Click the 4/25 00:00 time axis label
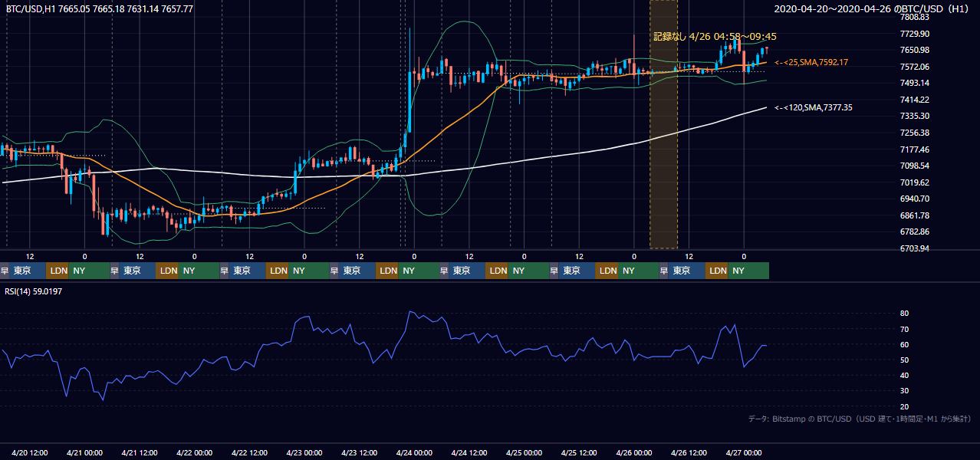The image size is (980, 460). pos(525,453)
